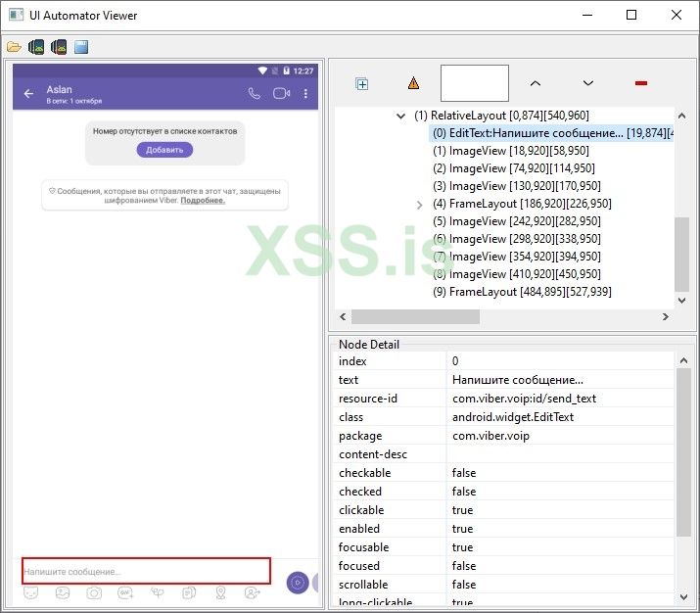Click Node Detail scrollbar down arrow
700x613 pixels.
[x=683, y=597]
